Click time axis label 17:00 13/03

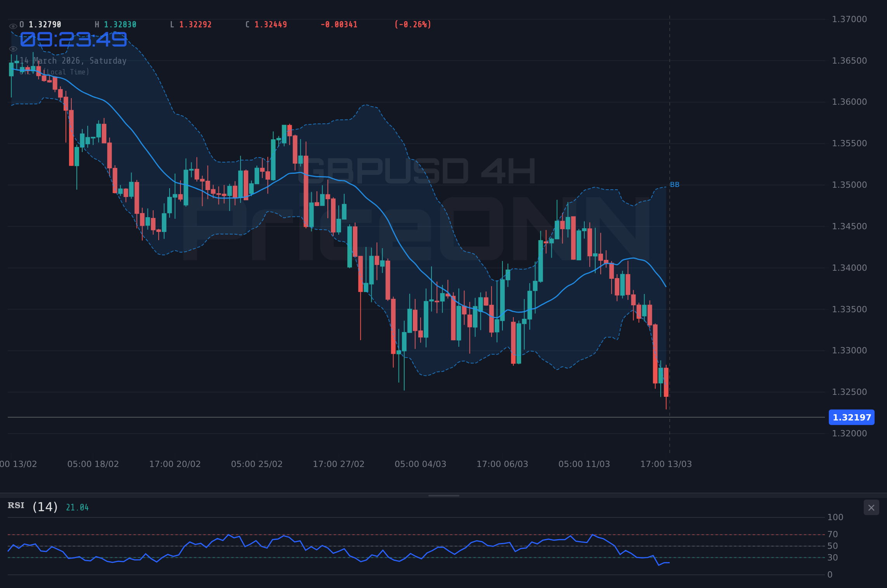tap(666, 464)
